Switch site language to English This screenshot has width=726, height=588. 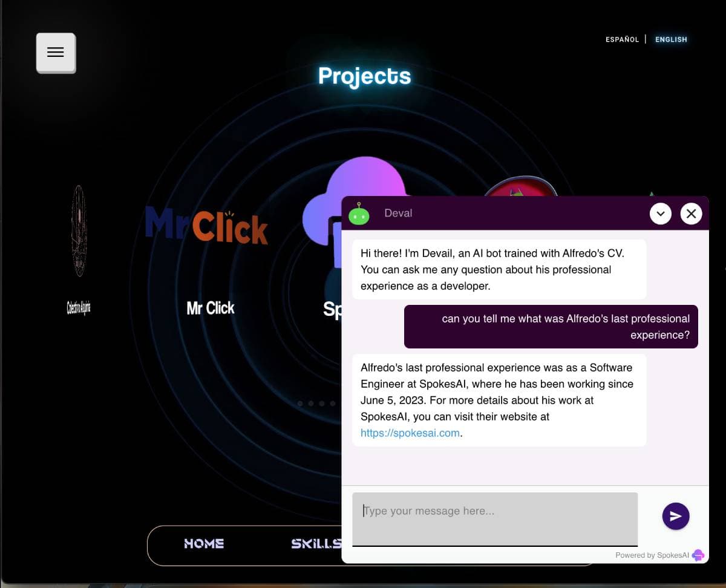(671, 39)
